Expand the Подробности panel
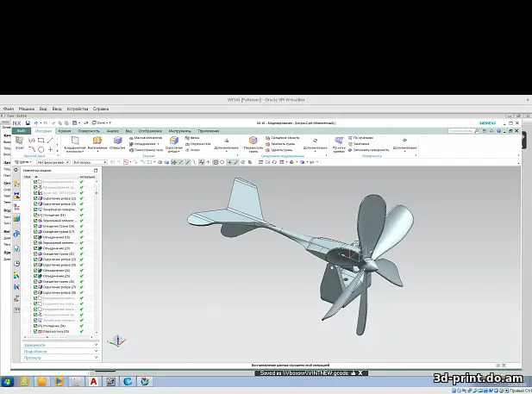 coord(60,351)
